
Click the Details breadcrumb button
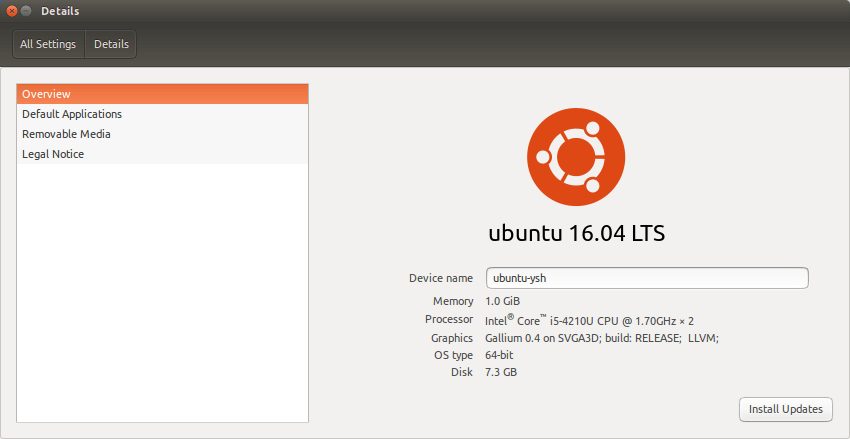[x=111, y=44]
